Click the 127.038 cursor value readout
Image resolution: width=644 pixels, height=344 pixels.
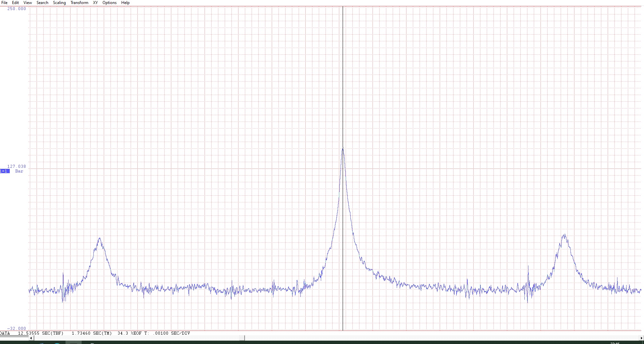16,166
